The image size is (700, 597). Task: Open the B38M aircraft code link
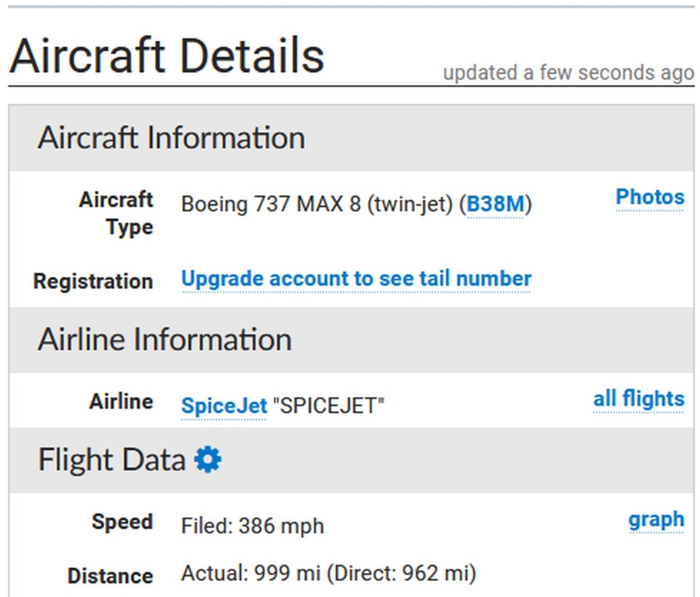point(495,204)
